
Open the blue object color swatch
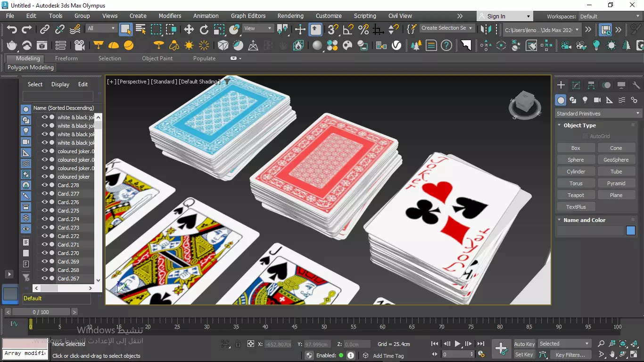pyautogui.click(x=631, y=230)
